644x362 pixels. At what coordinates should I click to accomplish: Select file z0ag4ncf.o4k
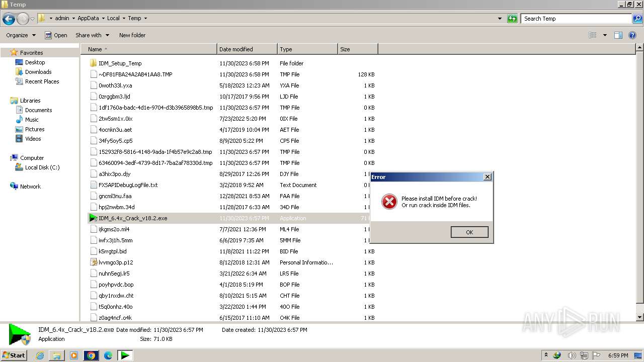pos(115,318)
